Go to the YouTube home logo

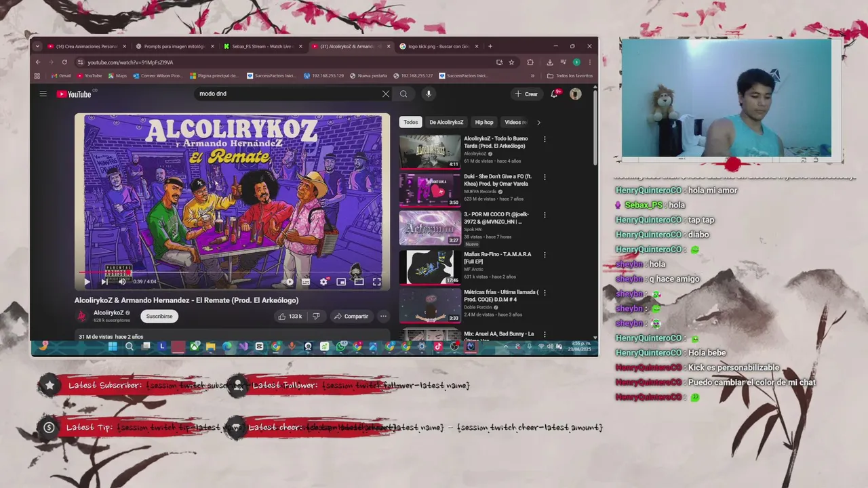coord(75,94)
